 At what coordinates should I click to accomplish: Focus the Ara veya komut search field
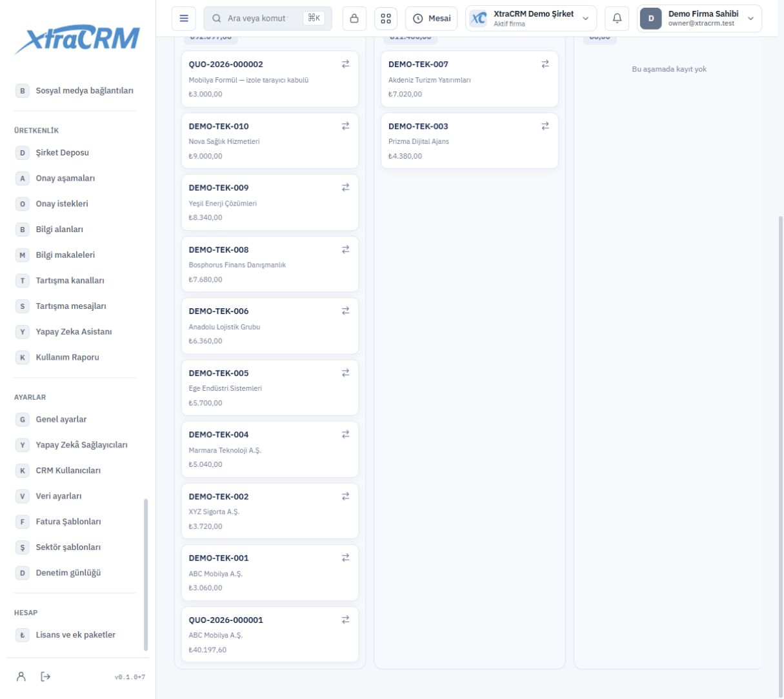coord(268,19)
